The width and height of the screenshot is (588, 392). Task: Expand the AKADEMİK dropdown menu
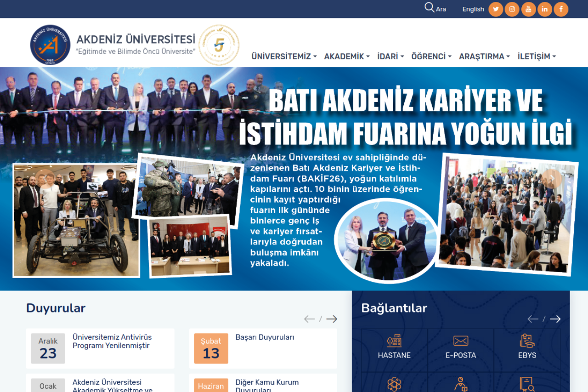coord(347,57)
